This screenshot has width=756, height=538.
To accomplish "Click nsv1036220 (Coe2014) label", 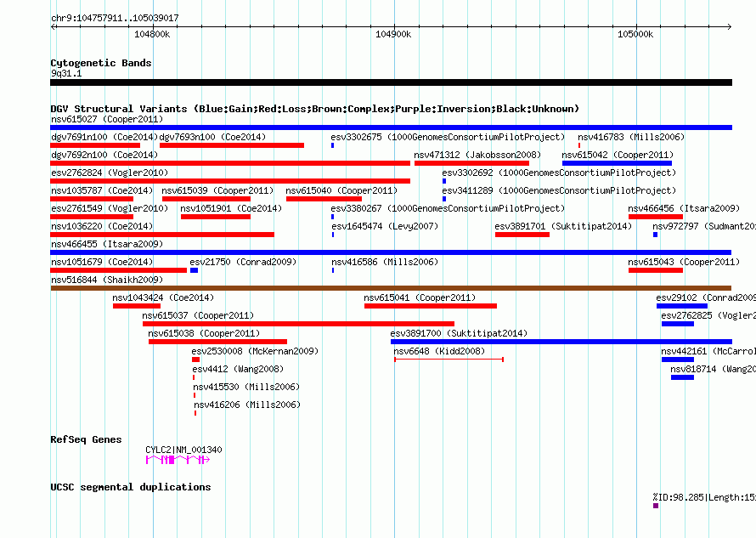I will [x=102, y=226].
